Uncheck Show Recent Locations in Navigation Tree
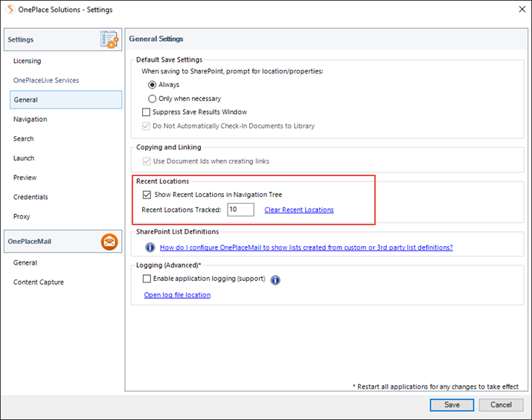 click(x=147, y=195)
